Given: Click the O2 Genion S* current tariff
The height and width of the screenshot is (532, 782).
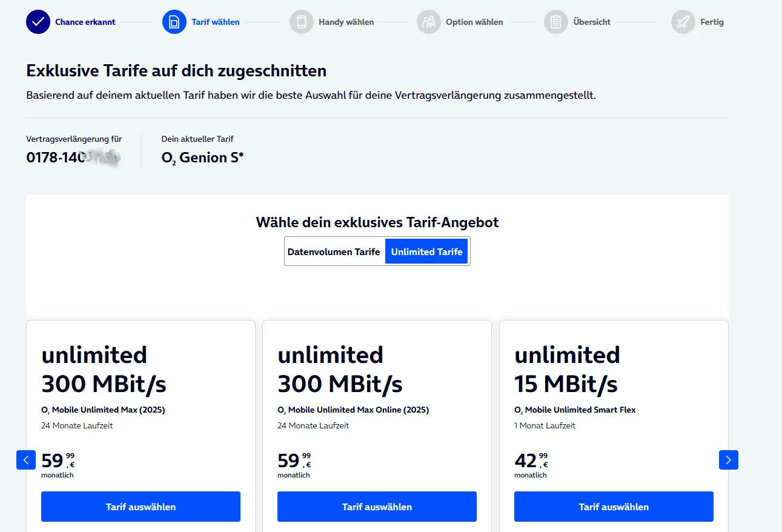Looking at the screenshot, I should 202,158.
